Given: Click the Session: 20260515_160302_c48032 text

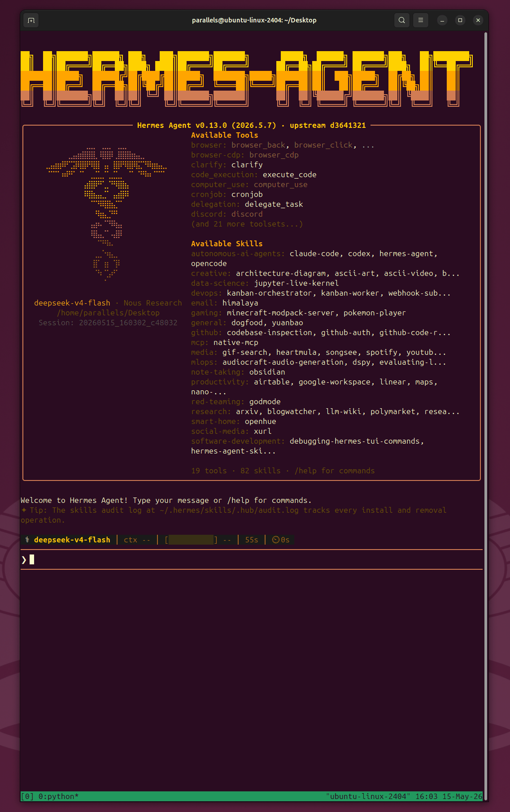Looking at the screenshot, I should [108, 323].
